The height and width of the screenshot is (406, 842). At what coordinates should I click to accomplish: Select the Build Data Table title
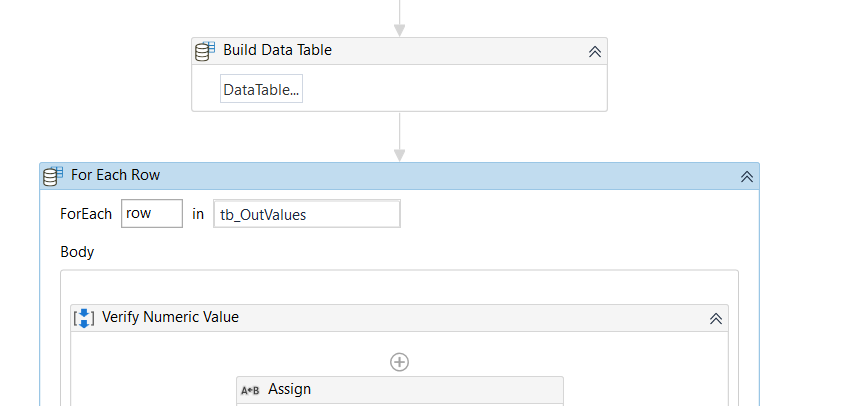(x=277, y=51)
